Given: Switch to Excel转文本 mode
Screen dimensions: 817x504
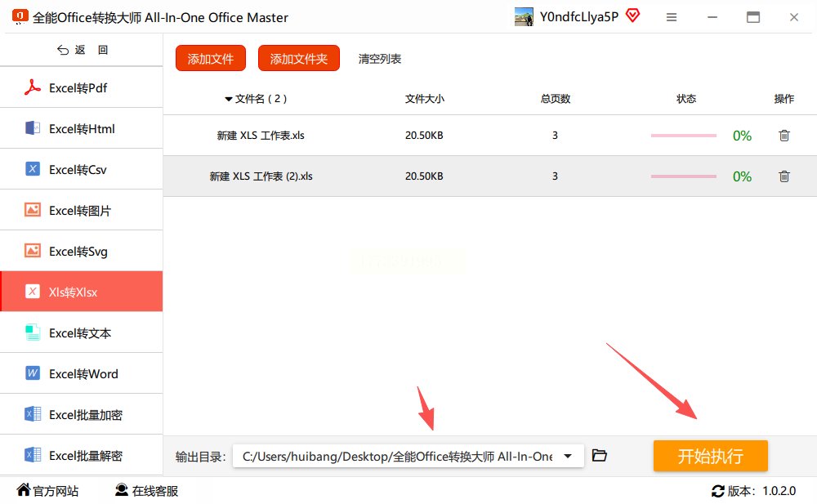Looking at the screenshot, I should pos(81,332).
